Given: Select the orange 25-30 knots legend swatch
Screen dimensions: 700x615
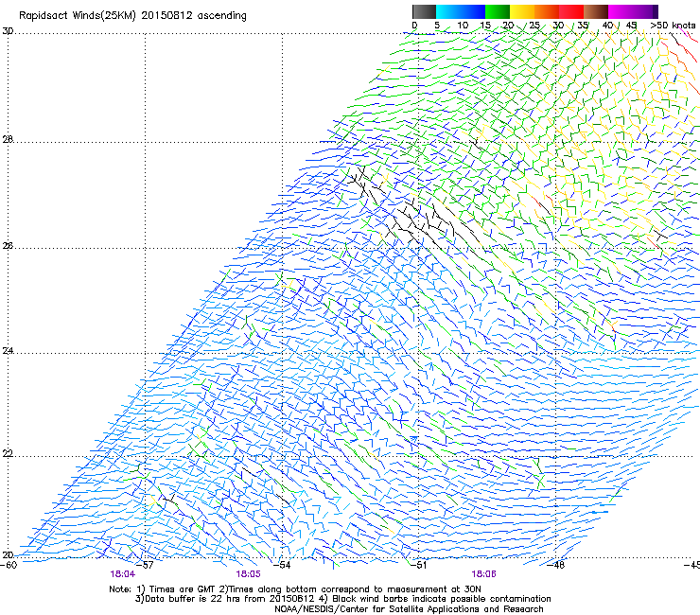Looking at the screenshot, I should click(547, 11).
